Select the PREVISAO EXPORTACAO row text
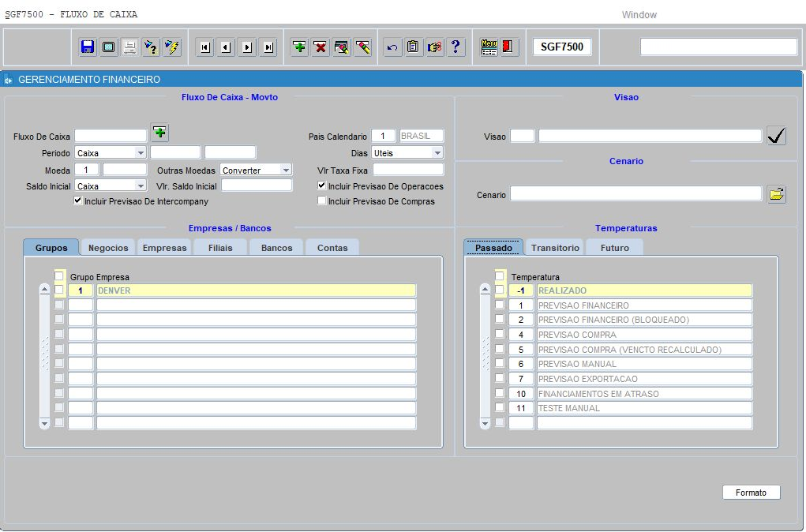Image resolution: width=806 pixels, height=532 pixels. click(x=587, y=379)
